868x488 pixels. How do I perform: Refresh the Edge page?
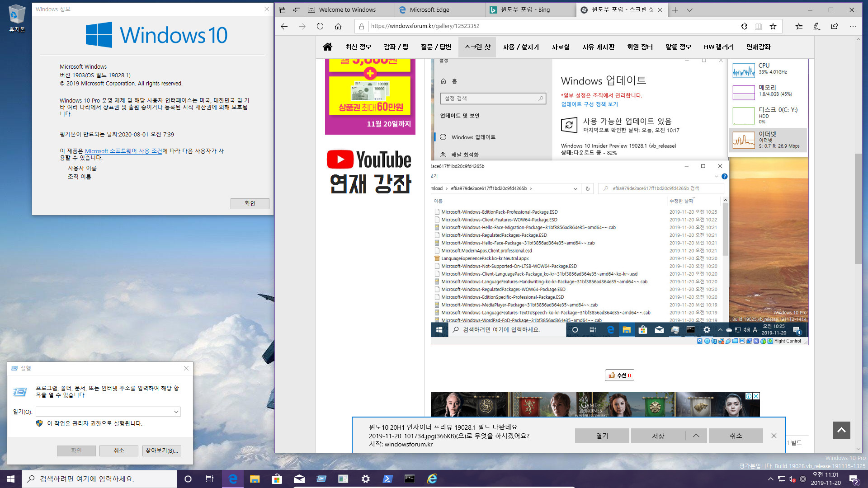click(320, 26)
